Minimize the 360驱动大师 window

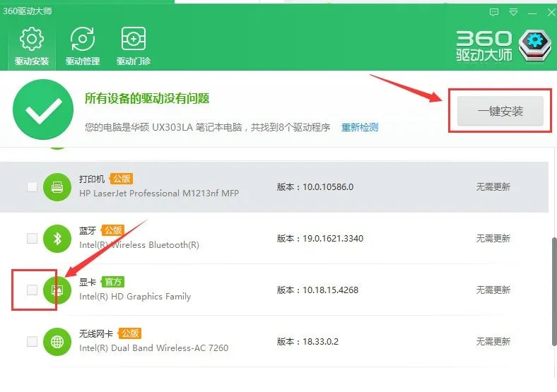[532, 13]
